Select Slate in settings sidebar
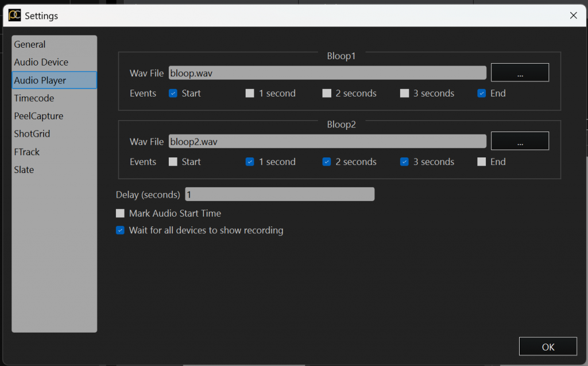 pos(24,169)
